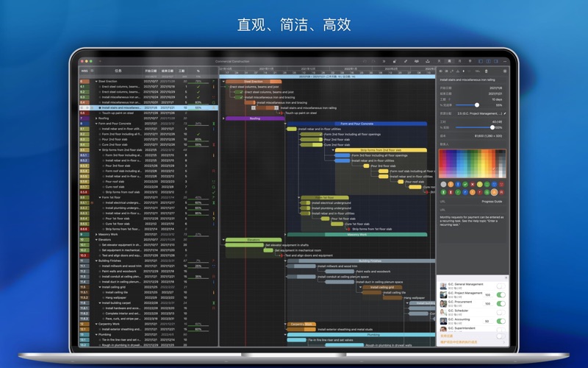The height and width of the screenshot is (368, 588).
Task: Toggle the left sidebar panel button
Action: click(481, 61)
